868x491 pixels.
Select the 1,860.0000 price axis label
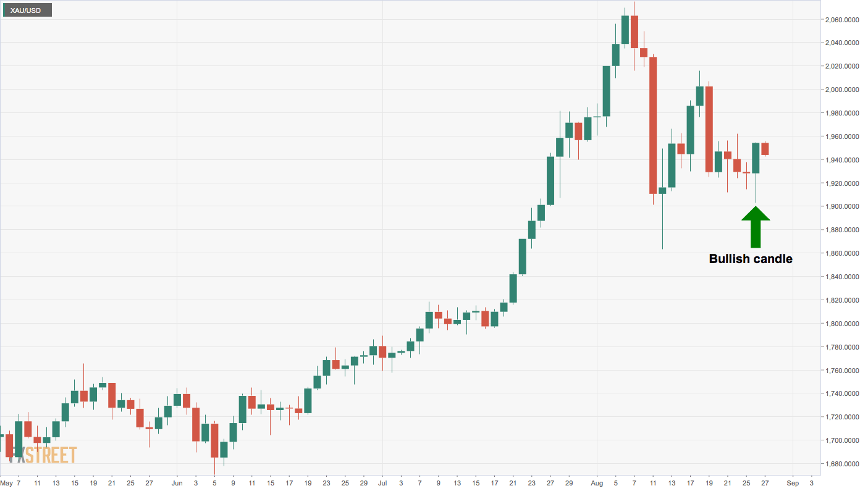click(x=841, y=253)
